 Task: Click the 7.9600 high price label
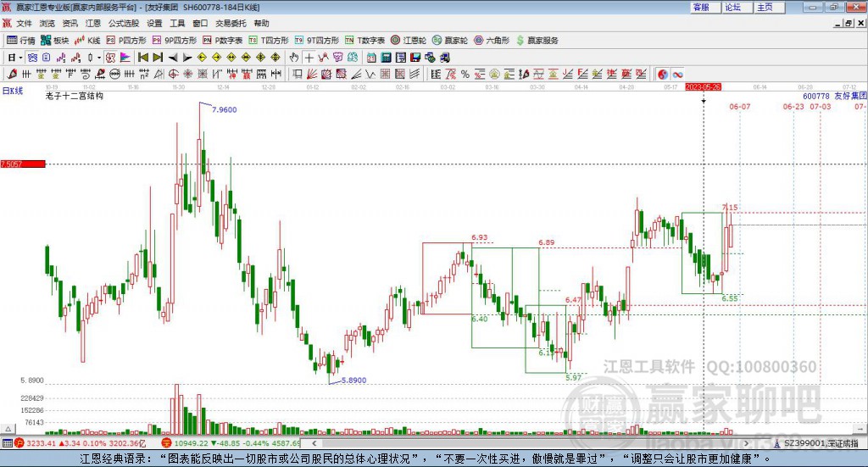click(x=224, y=109)
